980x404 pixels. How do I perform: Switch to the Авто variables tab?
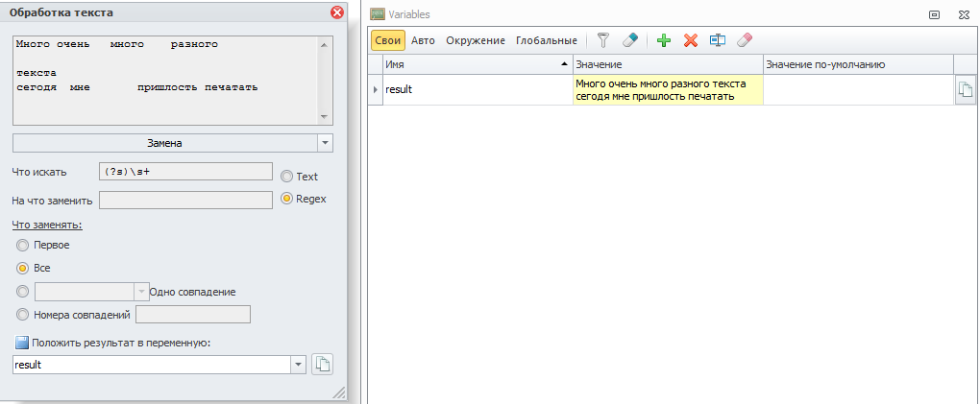[423, 40]
